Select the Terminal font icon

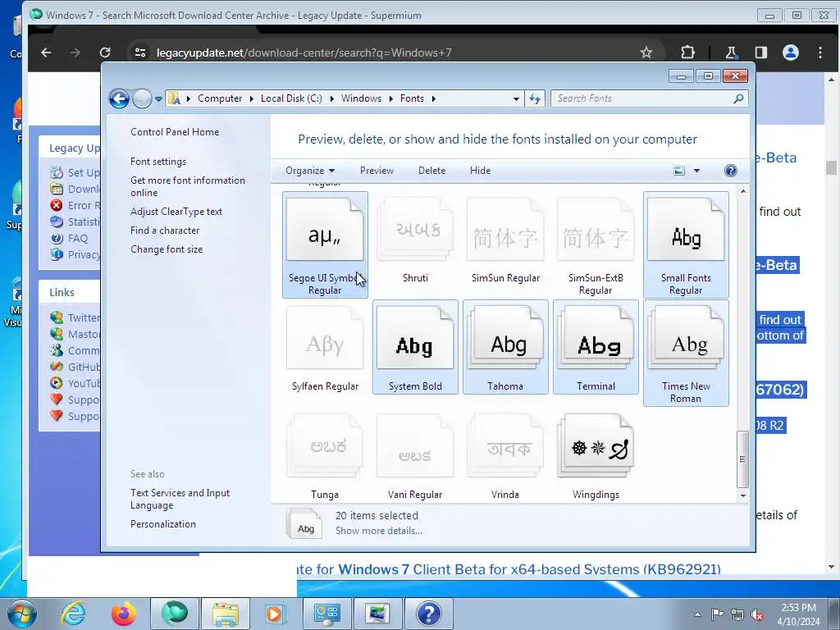click(596, 347)
